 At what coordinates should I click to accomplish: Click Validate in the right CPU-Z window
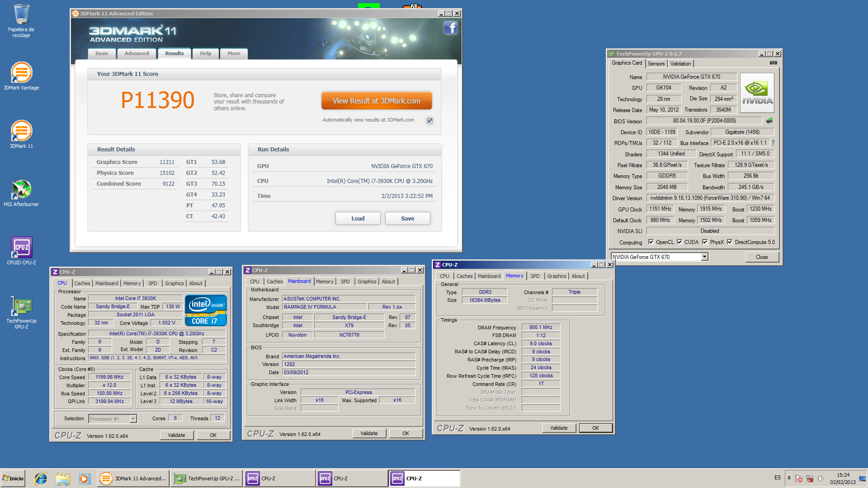pyautogui.click(x=559, y=428)
